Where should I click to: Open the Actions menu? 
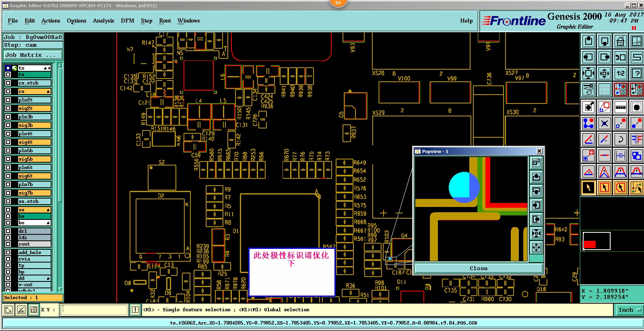(51, 21)
